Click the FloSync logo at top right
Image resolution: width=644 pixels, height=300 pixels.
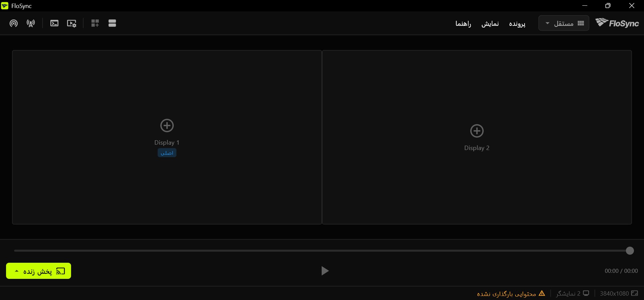[x=617, y=23]
